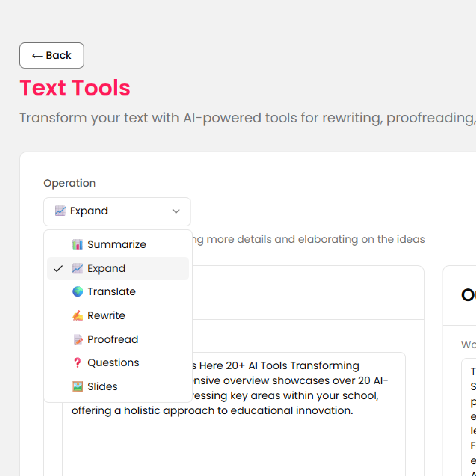Go back with the Back button

[x=52, y=55]
